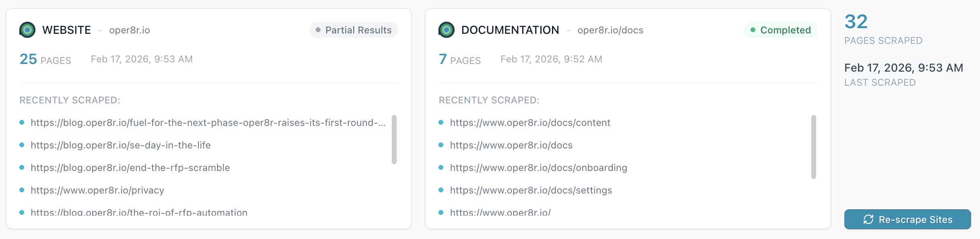The width and height of the screenshot is (980, 239).
Task: Open the oper8r.io/privacy link
Action: [x=97, y=190]
